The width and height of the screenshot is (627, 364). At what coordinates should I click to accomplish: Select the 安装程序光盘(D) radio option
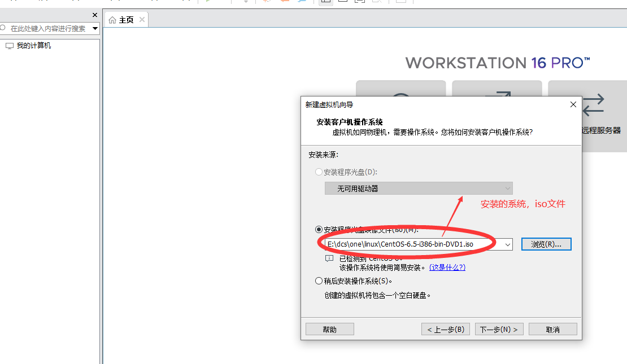pyautogui.click(x=319, y=172)
